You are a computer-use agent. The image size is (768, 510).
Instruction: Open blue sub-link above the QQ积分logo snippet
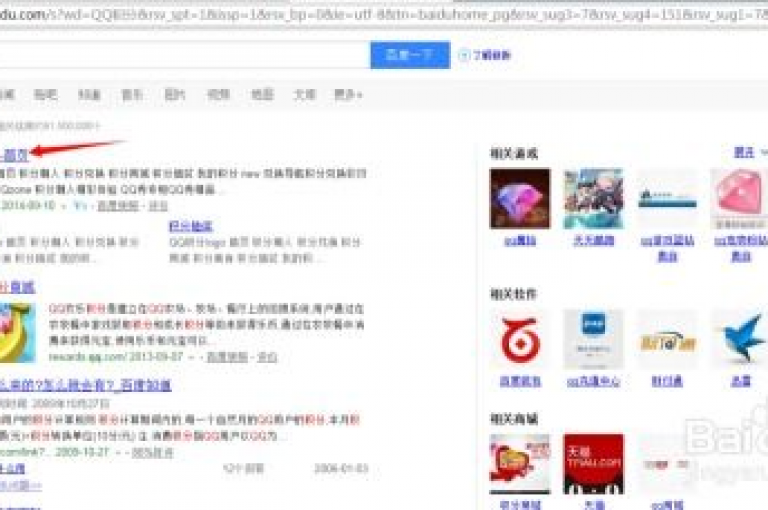click(x=191, y=226)
